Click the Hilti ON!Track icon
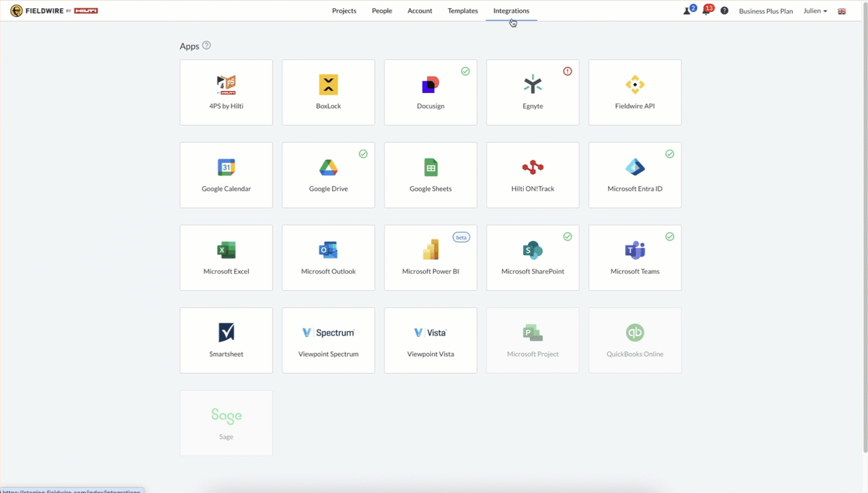The width and height of the screenshot is (868, 493). (x=533, y=167)
